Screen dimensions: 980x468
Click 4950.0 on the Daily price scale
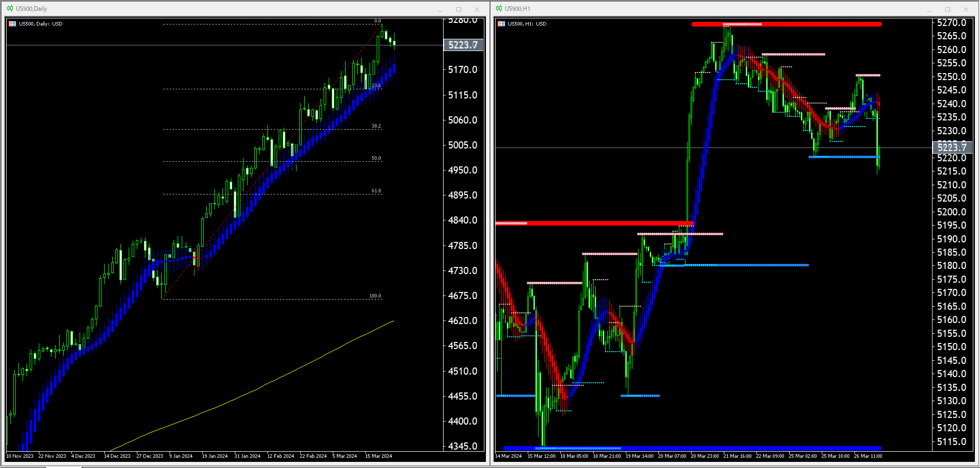point(463,170)
